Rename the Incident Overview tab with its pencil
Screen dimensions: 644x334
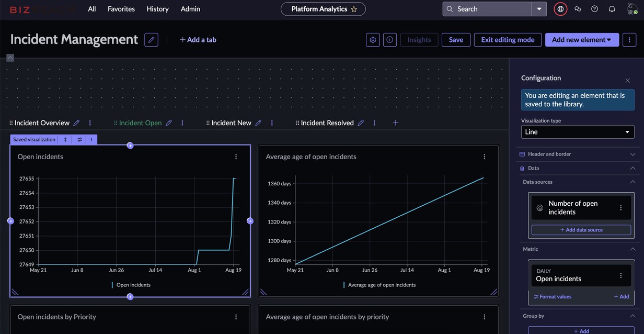coord(77,123)
